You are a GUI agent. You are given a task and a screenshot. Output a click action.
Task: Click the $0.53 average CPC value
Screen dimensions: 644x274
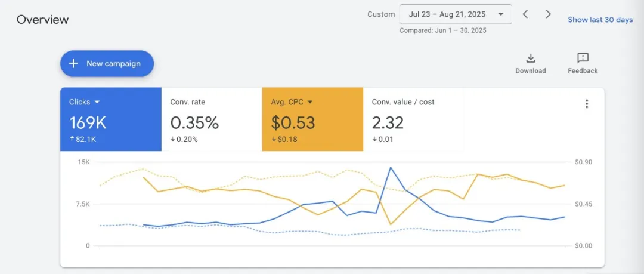coord(293,123)
